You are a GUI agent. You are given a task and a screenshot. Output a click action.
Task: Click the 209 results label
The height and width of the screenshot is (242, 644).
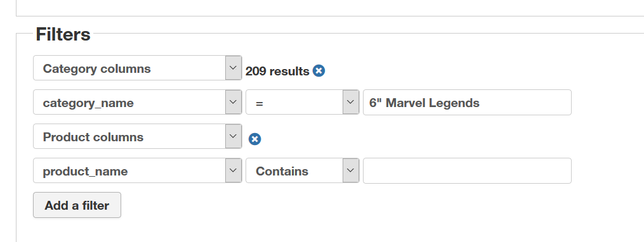coord(277,72)
